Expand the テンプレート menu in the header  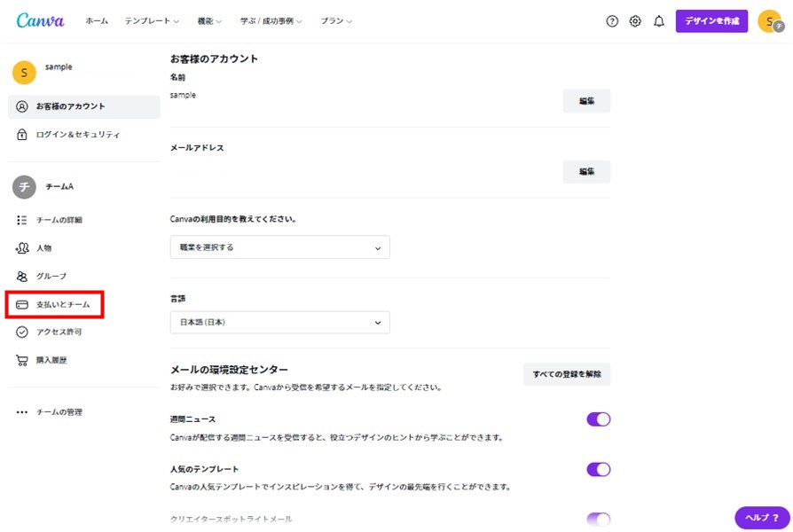tap(152, 21)
